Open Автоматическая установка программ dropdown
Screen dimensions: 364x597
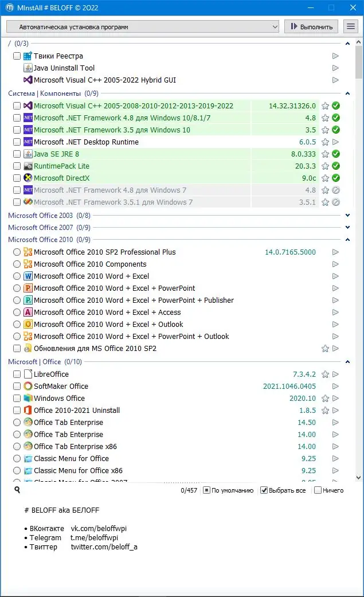[x=143, y=26]
